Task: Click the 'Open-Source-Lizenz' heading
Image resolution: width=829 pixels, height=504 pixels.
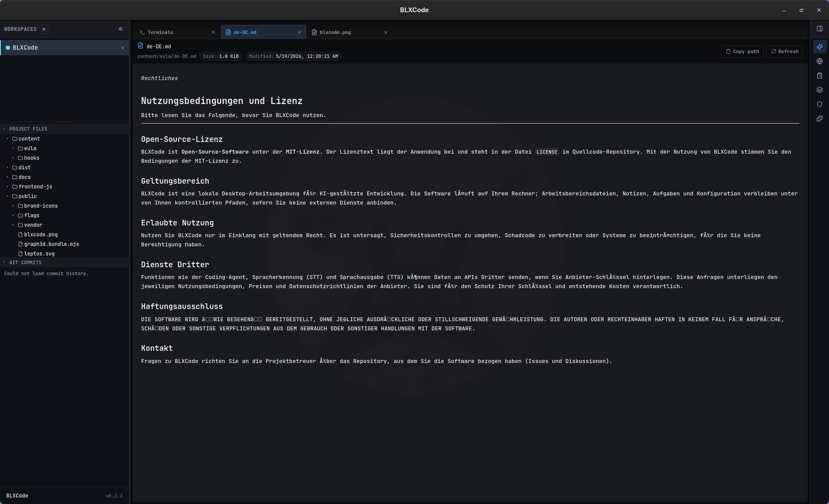Action: [x=182, y=139]
